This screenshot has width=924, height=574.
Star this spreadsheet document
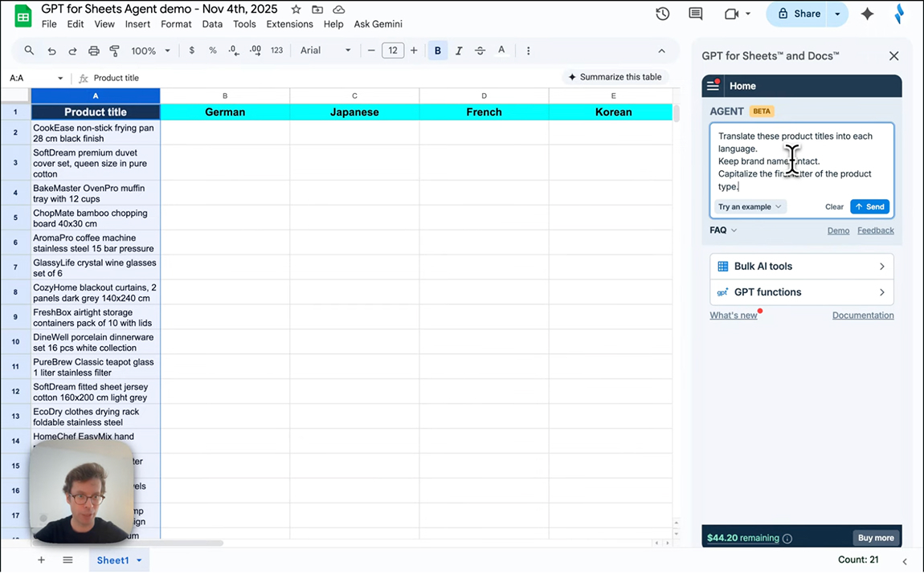pyautogui.click(x=296, y=10)
